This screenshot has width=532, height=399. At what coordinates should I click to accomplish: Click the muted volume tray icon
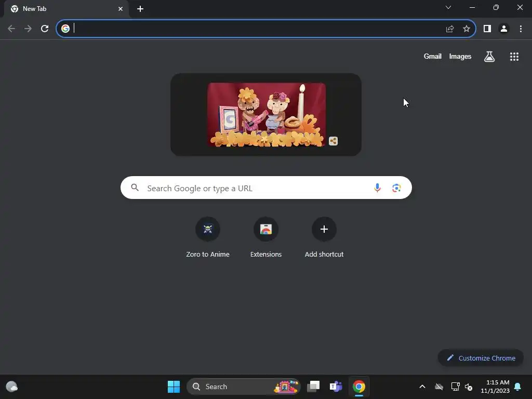469,387
